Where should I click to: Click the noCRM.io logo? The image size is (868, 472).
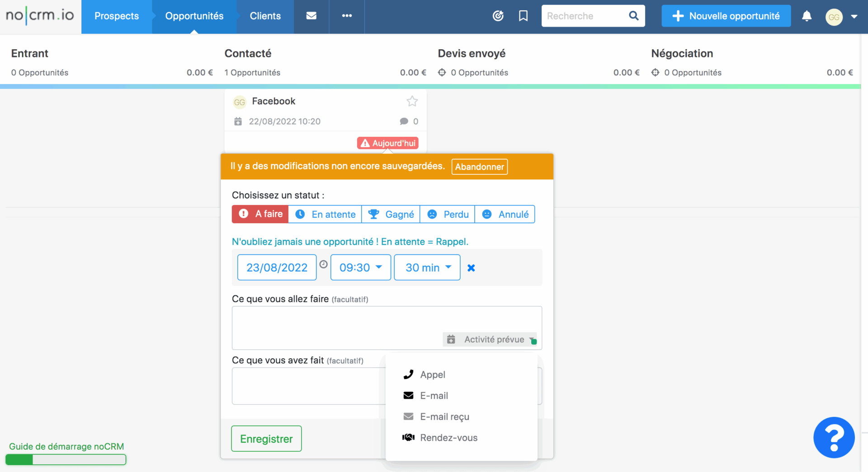point(40,16)
